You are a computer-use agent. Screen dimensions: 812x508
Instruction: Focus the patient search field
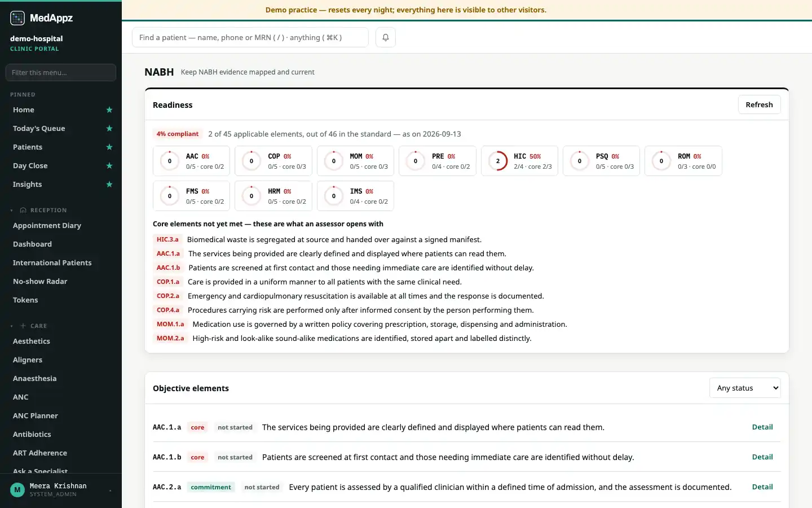point(250,37)
